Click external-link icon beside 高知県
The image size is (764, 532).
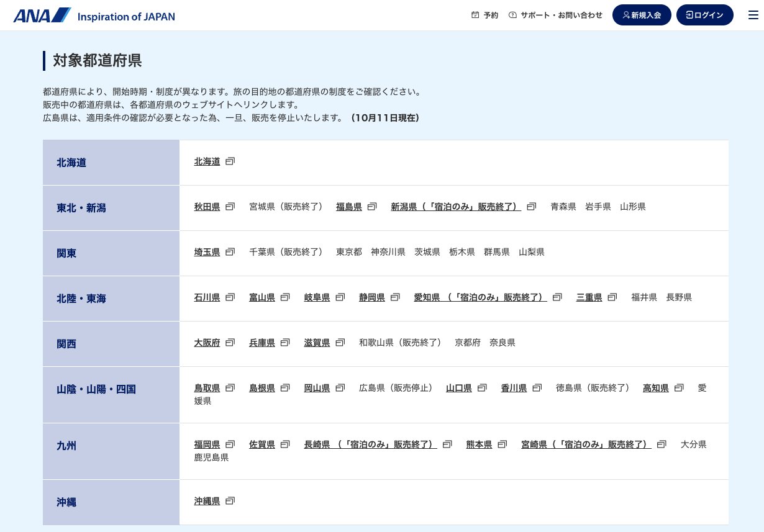680,388
